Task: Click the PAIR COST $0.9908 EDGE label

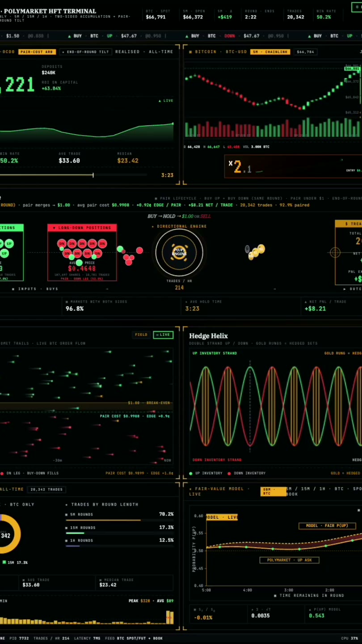Action: (x=135, y=416)
